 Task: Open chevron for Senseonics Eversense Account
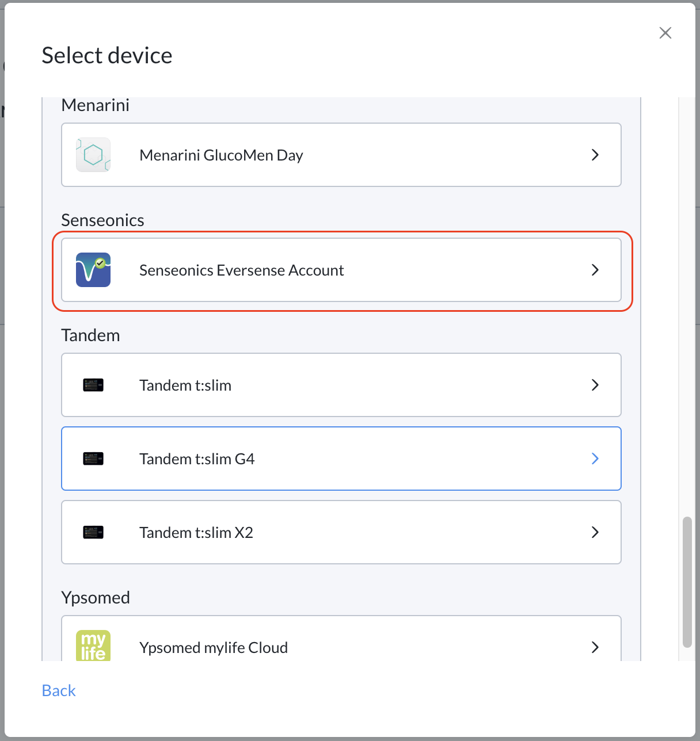tap(595, 270)
